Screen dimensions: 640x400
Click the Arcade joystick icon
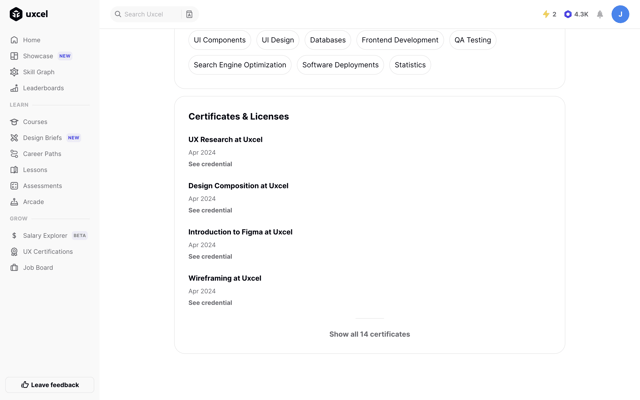[14, 202]
